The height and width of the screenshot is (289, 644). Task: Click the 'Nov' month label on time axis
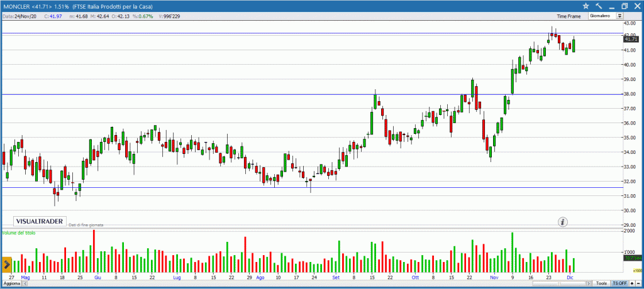pos(494,278)
